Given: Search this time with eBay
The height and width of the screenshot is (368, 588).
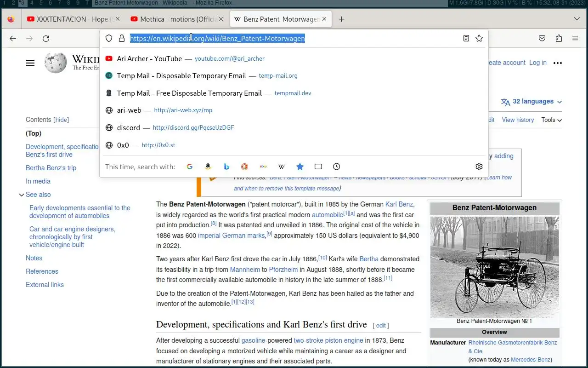Looking at the screenshot, I should pyautogui.click(x=263, y=167).
